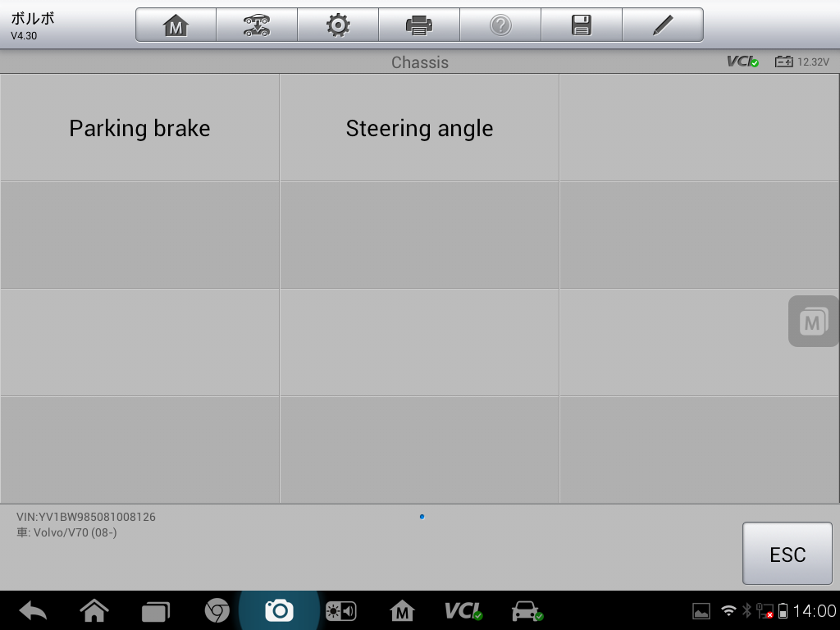Select Steering angle function
Screen dimensions: 840x630
(419, 127)
